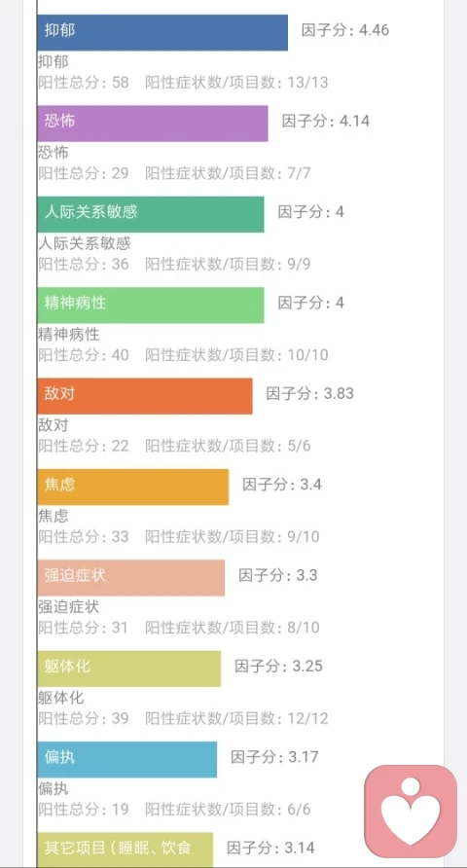Select 阳性症状数/项目数：10/10 text
The width and height of the screenshot is (467, 868).
pos(236,355)
